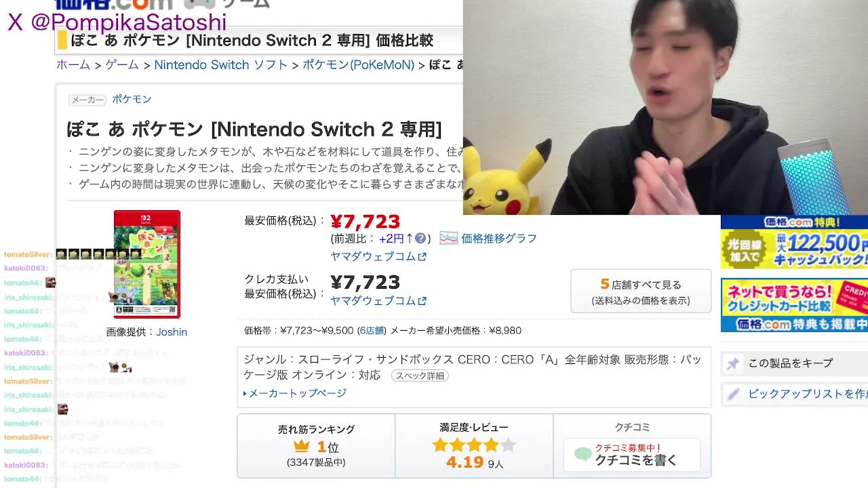Click external link icon beside ヤマダウェブコム under lowest price
Image resolution: width=868 pixels, height=488 pixels.
[422, 257]
